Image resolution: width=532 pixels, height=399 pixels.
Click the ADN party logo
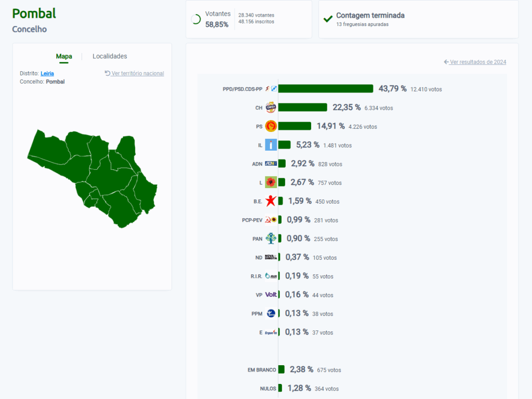click(271, 164)
